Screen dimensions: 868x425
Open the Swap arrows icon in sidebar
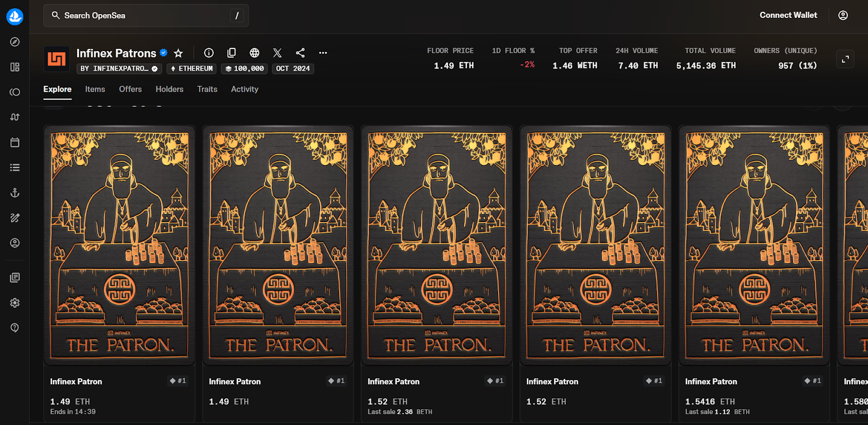pyautogui.click(x=15, y=117)
